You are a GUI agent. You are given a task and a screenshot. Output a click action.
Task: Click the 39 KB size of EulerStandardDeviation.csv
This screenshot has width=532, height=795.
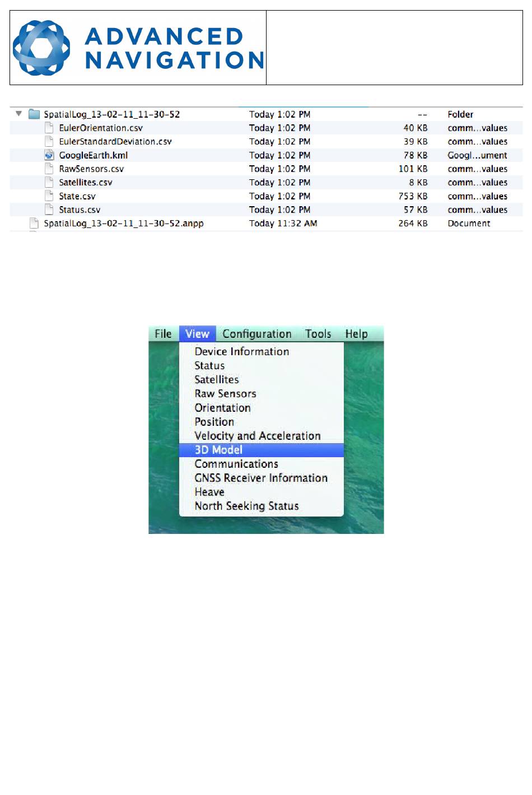416,141
